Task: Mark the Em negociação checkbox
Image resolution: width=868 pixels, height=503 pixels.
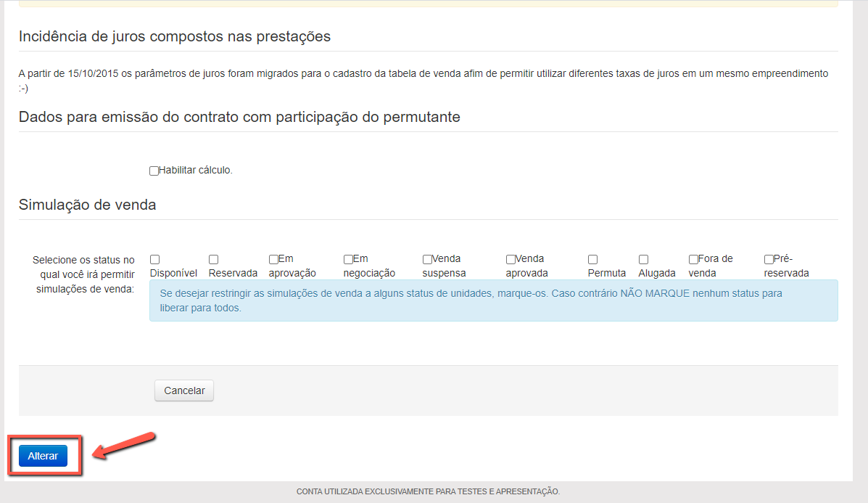Action: [348, 259]
